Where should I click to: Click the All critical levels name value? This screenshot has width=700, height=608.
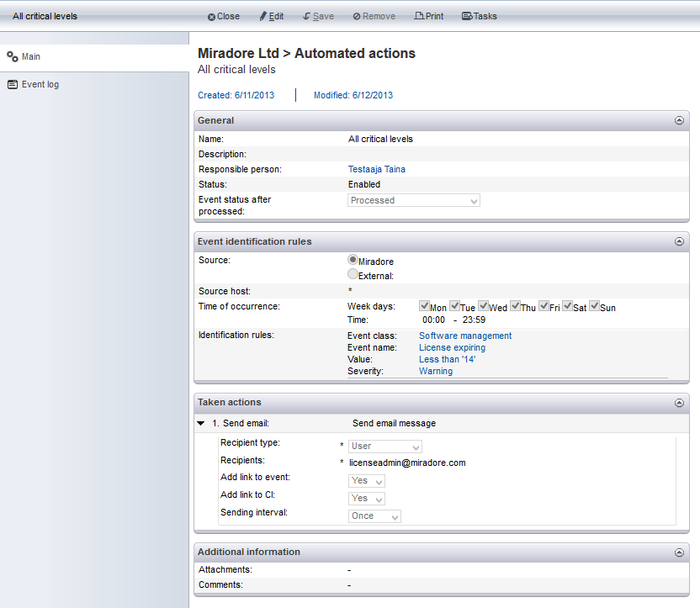coord(380,139)
